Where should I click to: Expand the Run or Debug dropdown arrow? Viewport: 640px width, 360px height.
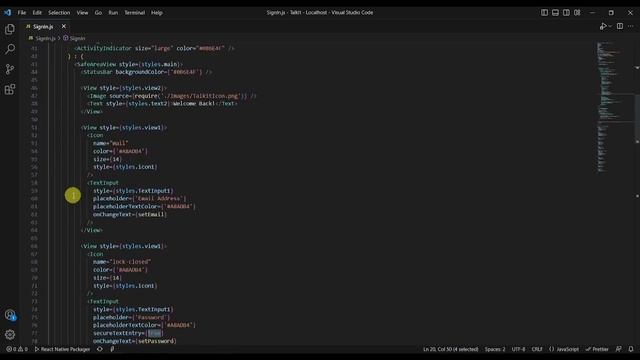(x=610, y=26)
